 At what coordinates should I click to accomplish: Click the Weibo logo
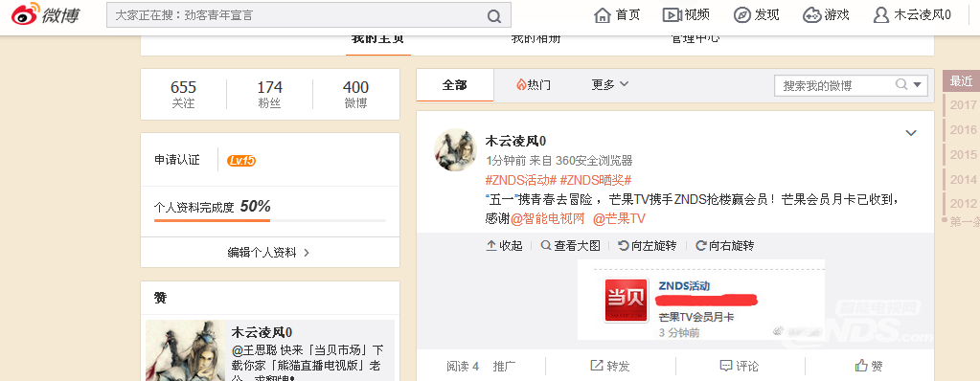(x=46, y=14)
